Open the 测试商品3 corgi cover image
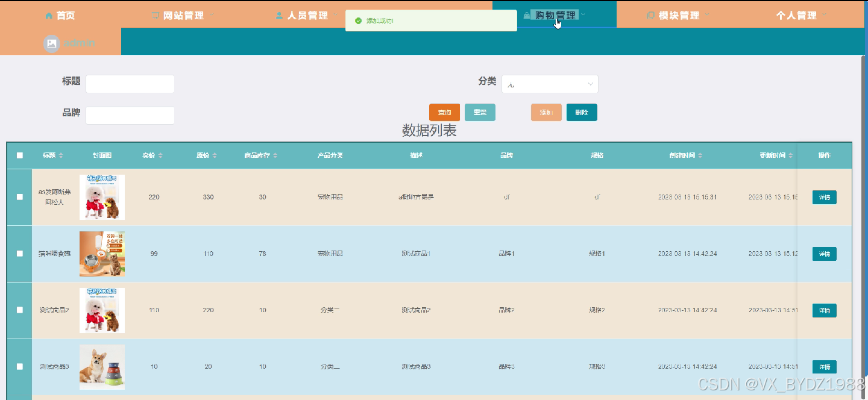Screen dimensions: 868x400 102,367
